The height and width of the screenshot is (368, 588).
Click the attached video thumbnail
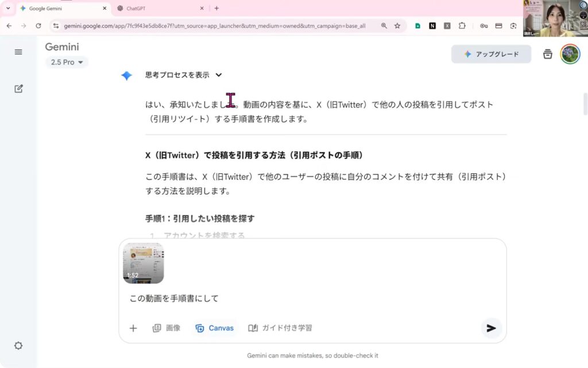click(144, 264)
